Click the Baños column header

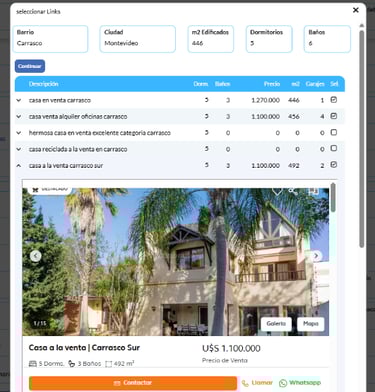[x=222, y=84]
